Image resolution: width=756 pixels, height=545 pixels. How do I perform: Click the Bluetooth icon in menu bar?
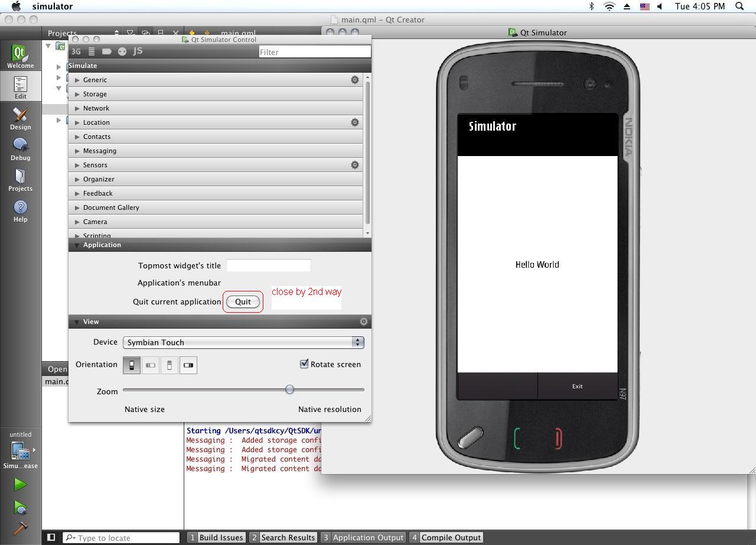591,7
